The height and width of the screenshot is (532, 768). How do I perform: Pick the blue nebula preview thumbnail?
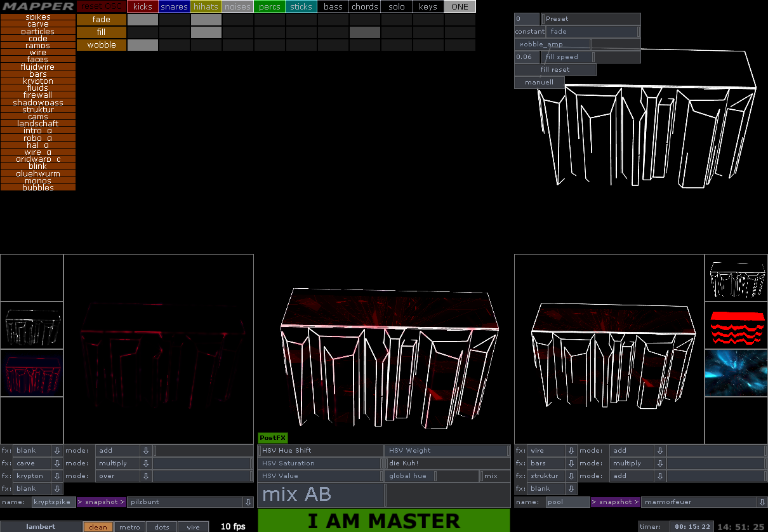click(736, 373)
